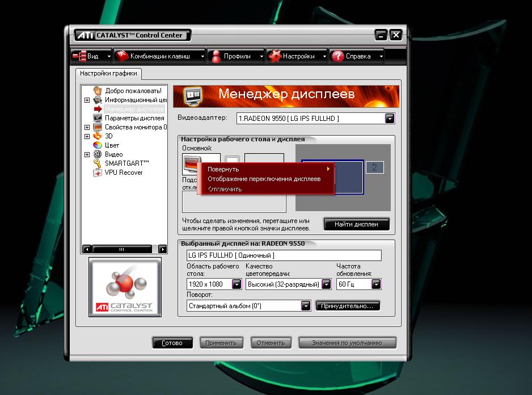532x395 pixels.
Task: Click the Видео film reel icon
Action: click(98, 154)
